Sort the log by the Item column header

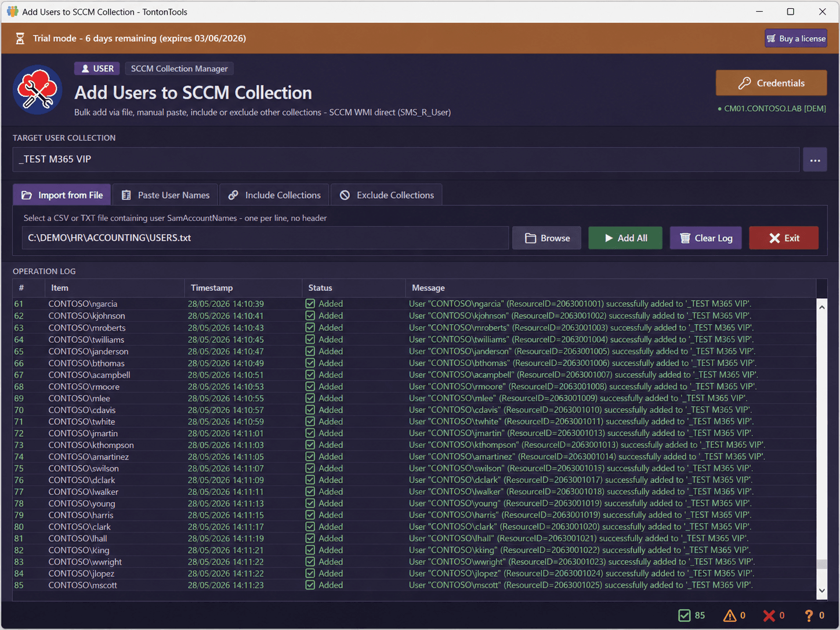point(114,288)
